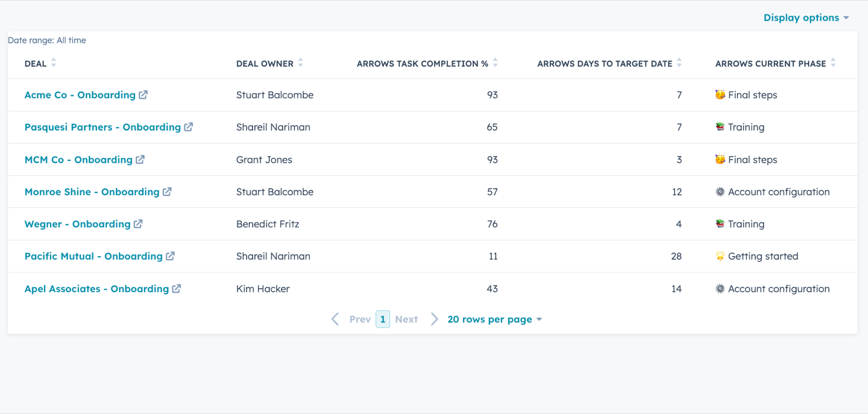This screenshot has height=414, width=868.
Task: Click external link icon next to Wegner
Action: (138, 224)
